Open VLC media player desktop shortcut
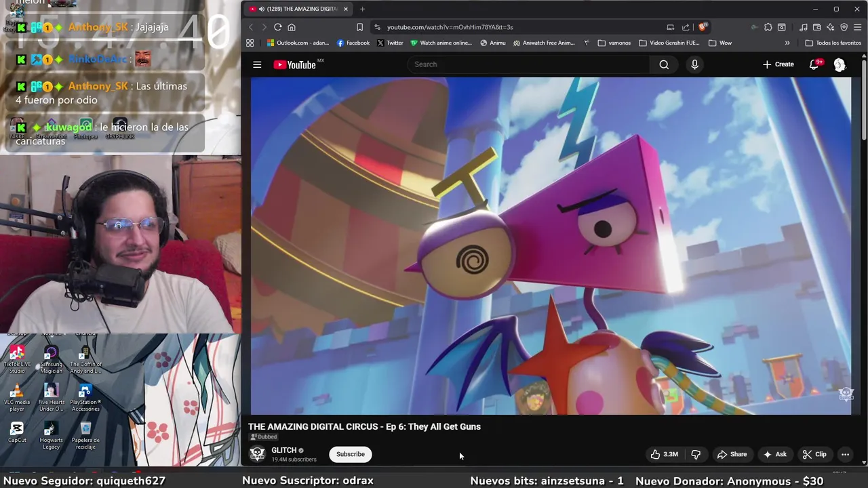 pyautogui.click(x=17, y=398)
